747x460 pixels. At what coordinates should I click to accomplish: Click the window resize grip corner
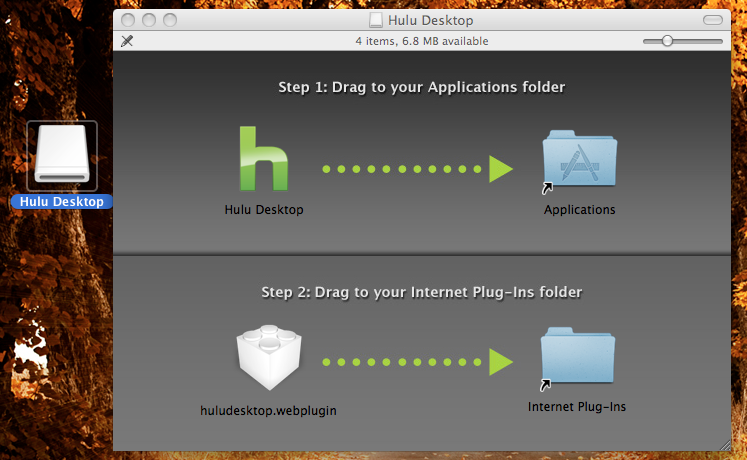[x=725, y=445]
